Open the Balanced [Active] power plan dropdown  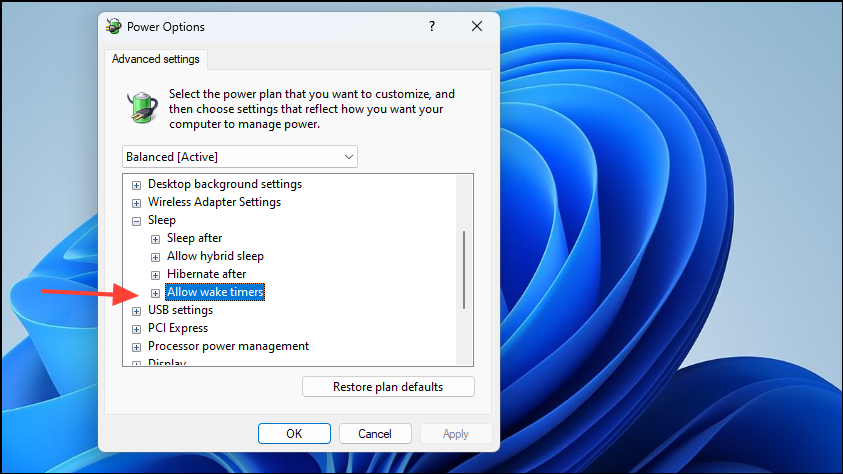point(240,157)
